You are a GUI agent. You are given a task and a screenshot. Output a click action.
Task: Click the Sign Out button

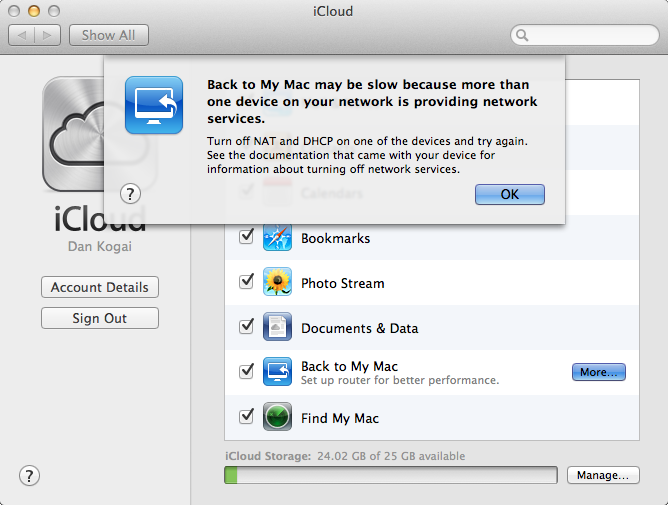(x=100, y=318)
